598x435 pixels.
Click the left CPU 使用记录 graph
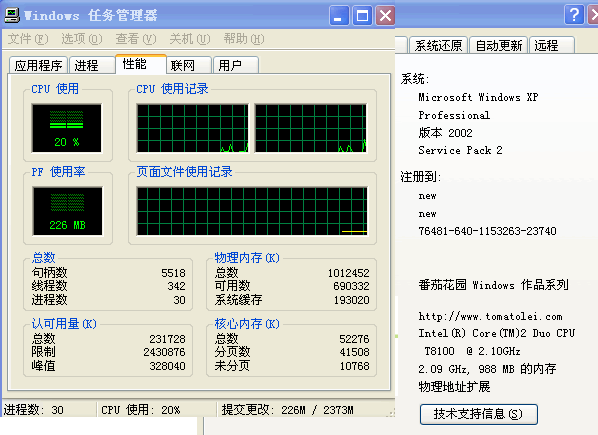pos(192,128)
